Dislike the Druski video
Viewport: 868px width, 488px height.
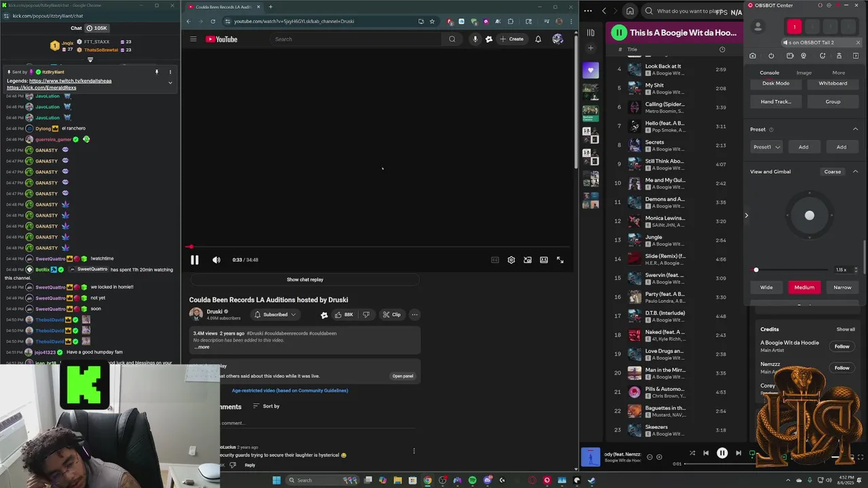click(366, 314)
